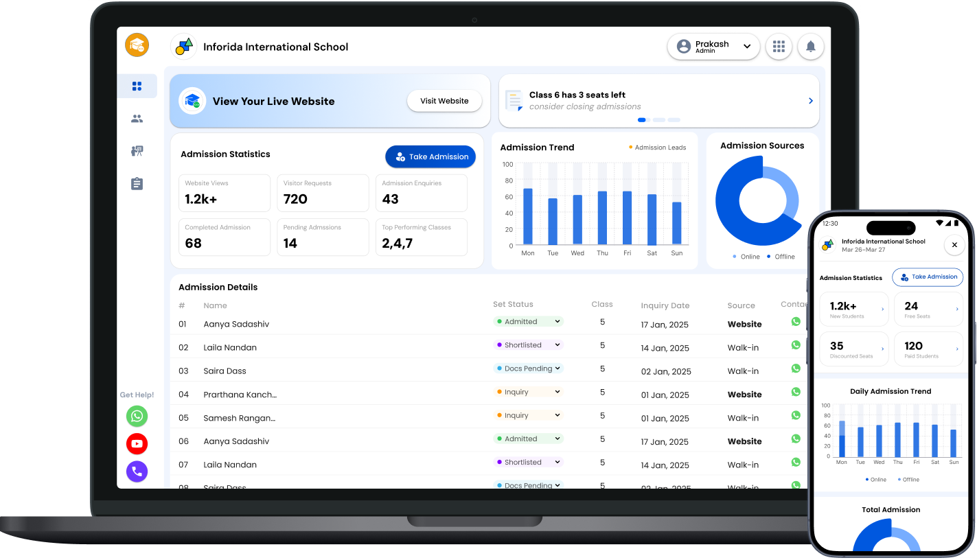Open the YouTube help channel icon
The image size is (977, 560).
coord(137,444)
